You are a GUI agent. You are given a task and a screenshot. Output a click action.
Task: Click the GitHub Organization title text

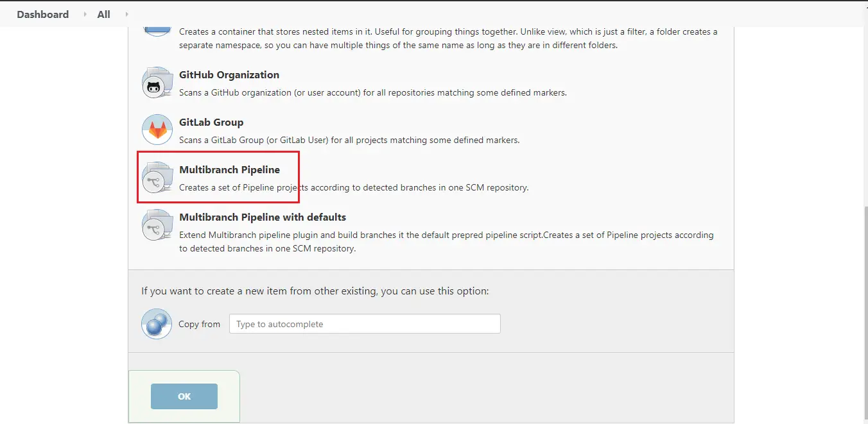(x=229, y=74)
